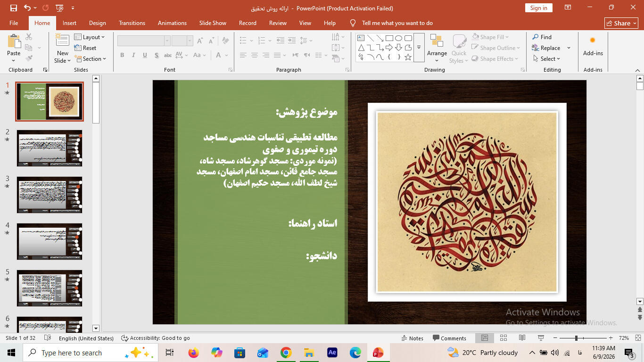644x362 pixels.
Task: Click the increase list level icon
Action: point(292,41)
